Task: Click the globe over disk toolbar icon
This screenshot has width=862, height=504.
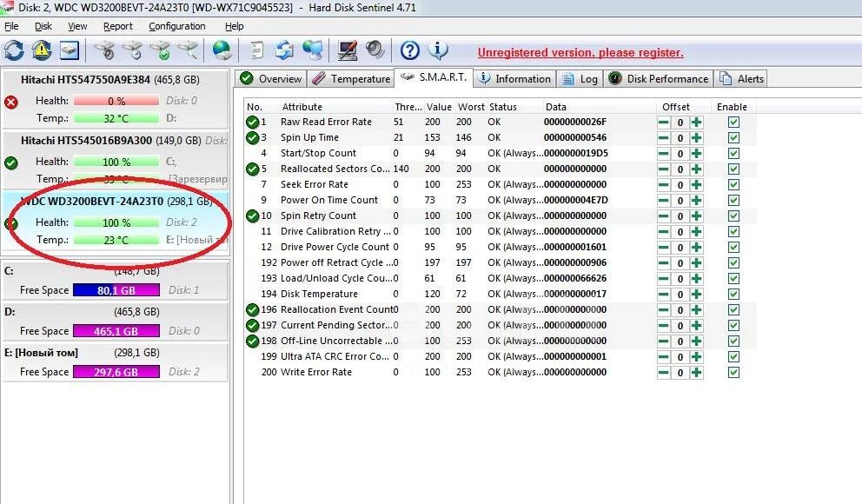Action: coord(222,50)
